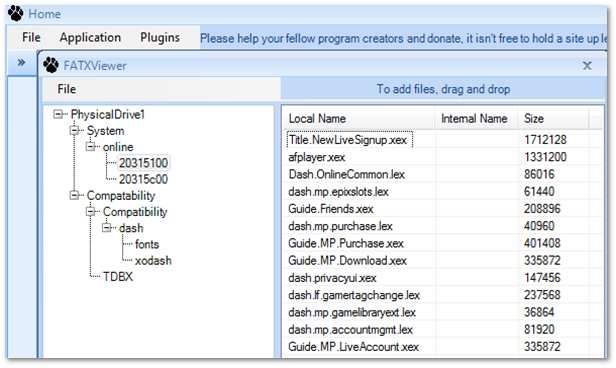The height and width of the screenshot is (368, 616).
Task: Select Dash.OnlineCommon.lex file
Action: click(x=346, y=174)
